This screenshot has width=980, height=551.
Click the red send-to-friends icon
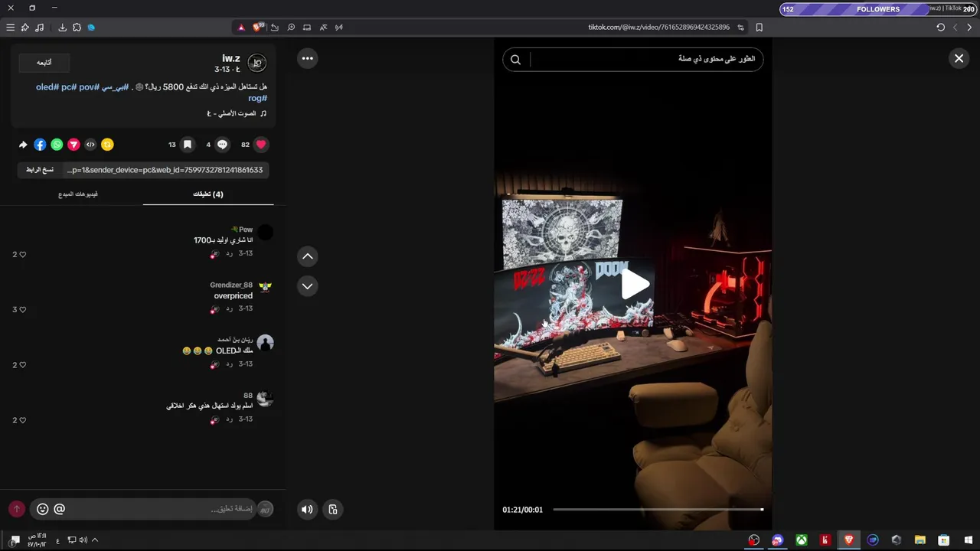click(x=73, y=144)
